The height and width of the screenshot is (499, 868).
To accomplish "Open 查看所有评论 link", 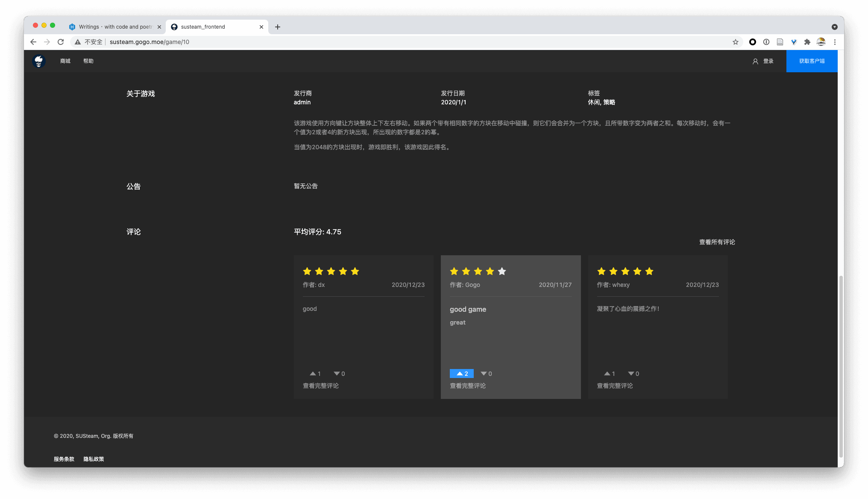I will (717, 242).
